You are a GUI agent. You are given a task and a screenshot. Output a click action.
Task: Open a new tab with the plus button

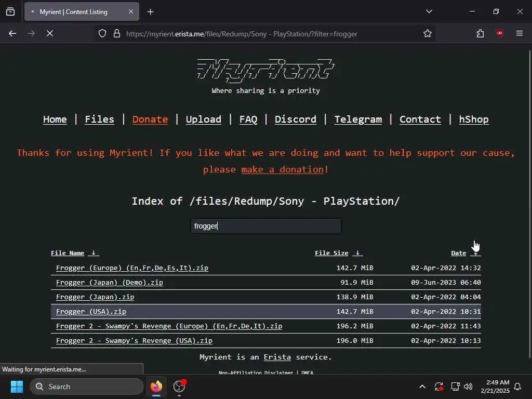coord(150,12)
